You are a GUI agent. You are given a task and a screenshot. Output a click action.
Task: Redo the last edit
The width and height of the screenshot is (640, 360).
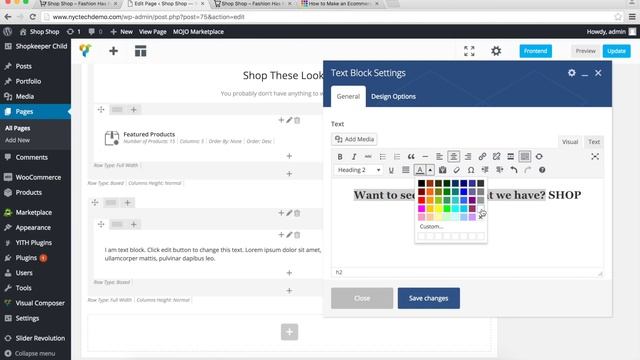528,170
